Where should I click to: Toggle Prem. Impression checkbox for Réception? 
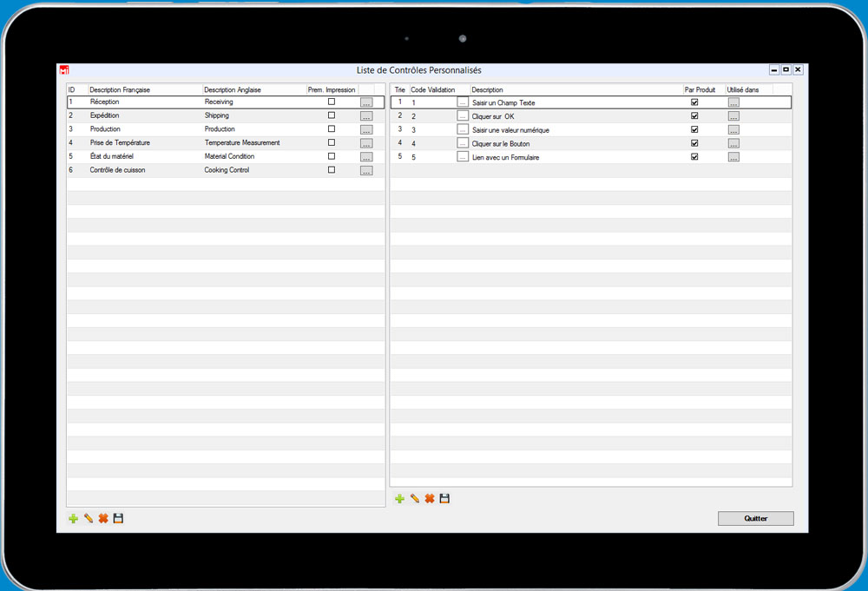(332, 102)
